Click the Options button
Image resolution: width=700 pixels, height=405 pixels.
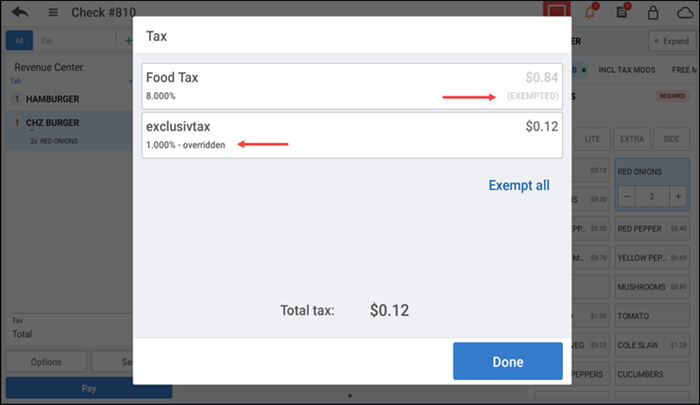(46, 362)
